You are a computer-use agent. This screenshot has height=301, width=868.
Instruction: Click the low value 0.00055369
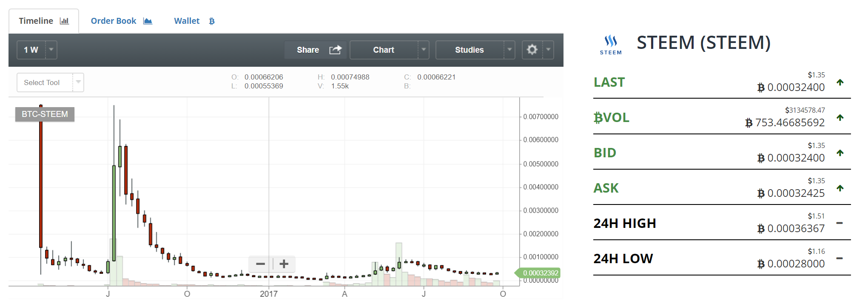pos(264,86)
